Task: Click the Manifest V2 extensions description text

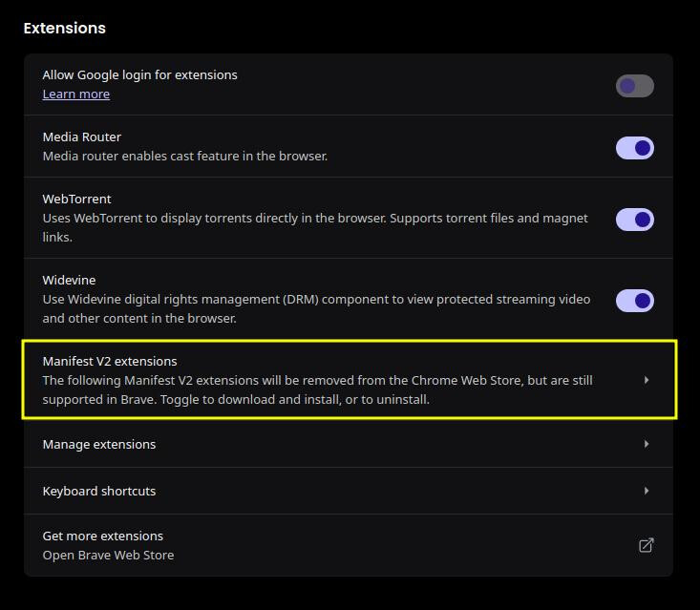Action: [317, 390]
